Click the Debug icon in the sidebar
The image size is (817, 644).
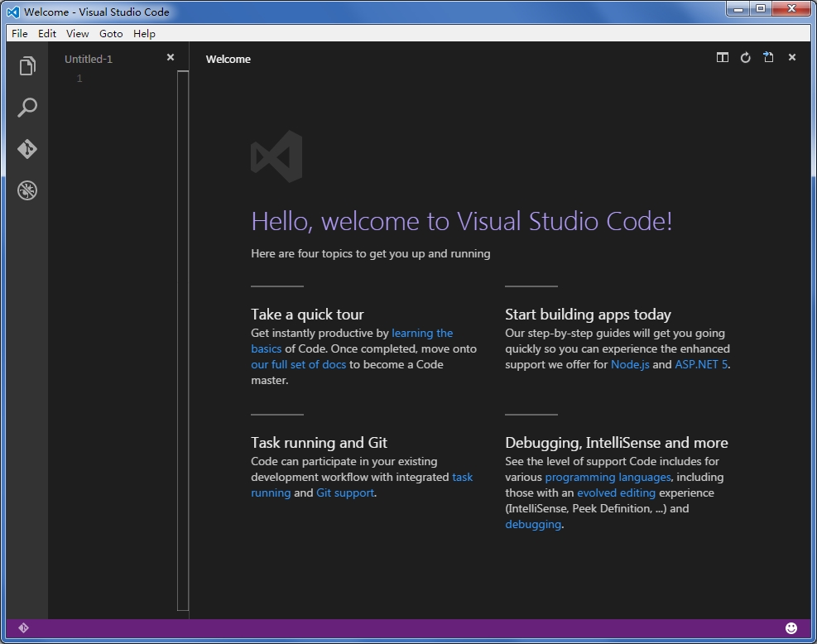(x=27, y=190)
